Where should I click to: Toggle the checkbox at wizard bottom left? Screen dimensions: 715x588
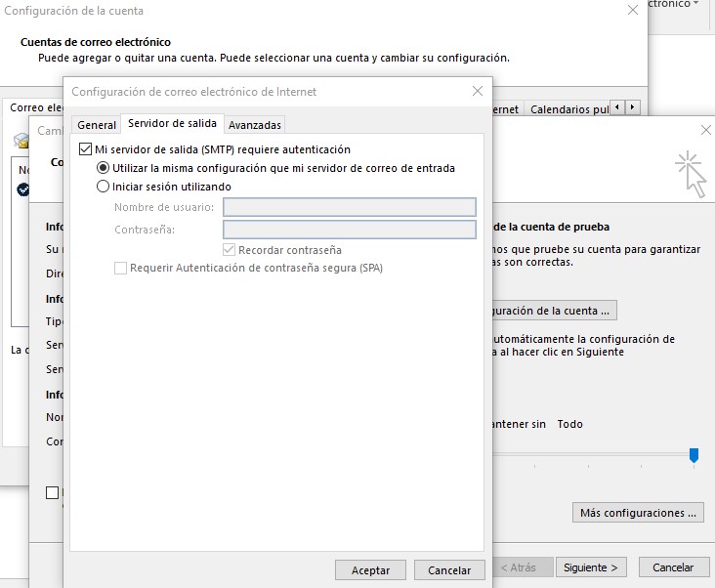tap(53, 492)
